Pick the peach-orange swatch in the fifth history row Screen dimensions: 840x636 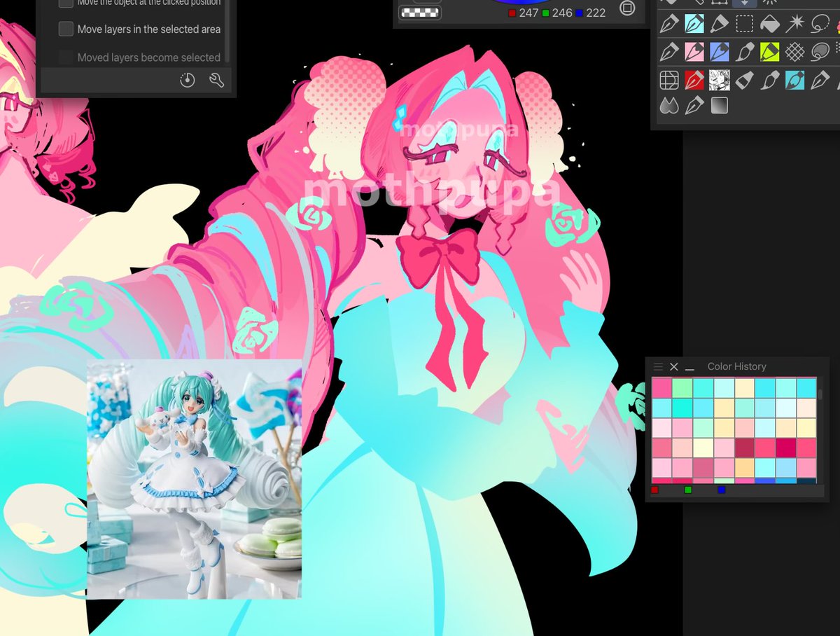(x=745, y=468)
